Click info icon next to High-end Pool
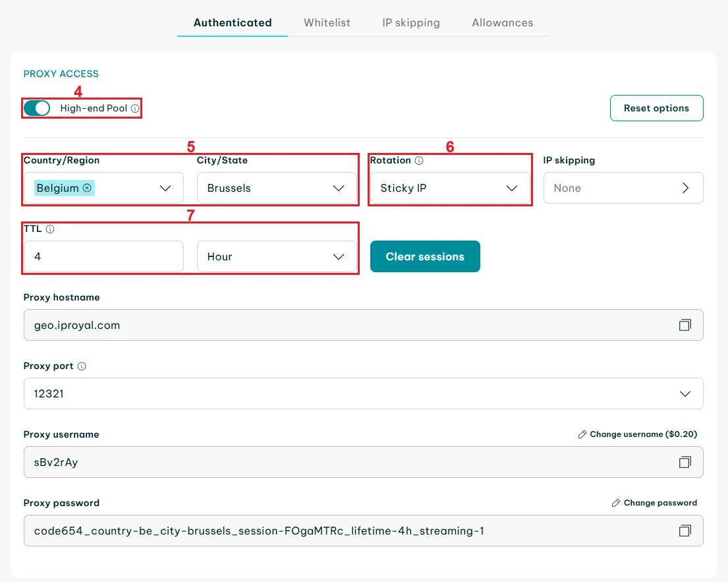 tap(135, 108)
